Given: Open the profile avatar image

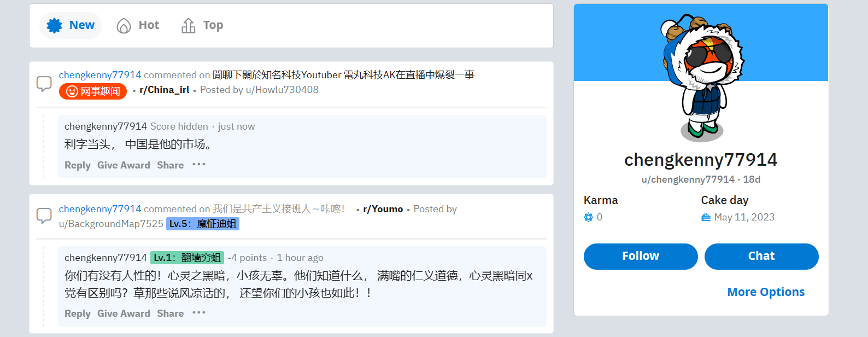Looking at the screenshot, I should 701,78.
